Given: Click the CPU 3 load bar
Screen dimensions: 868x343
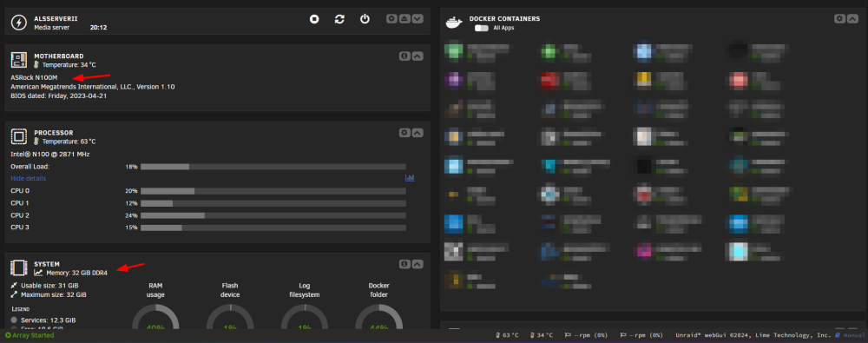Looking at the screenshot, I should tap(273, 228).
